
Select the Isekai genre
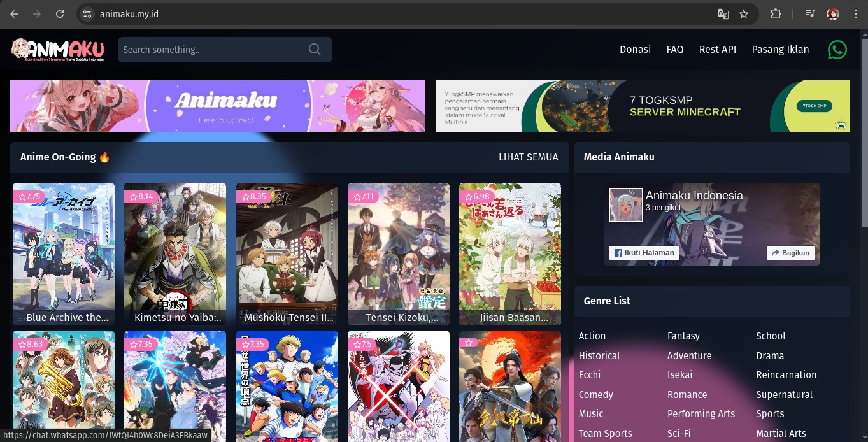pos(679,375)
